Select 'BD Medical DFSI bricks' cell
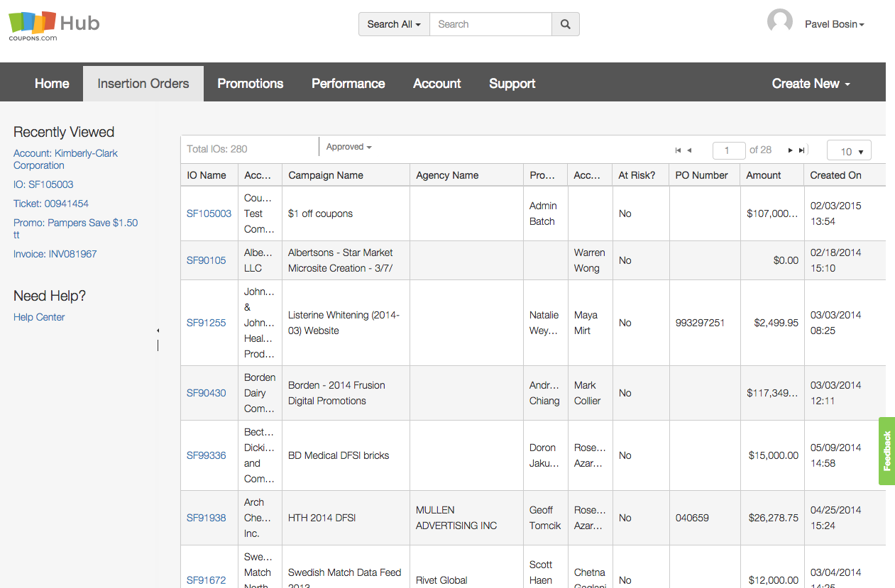 tap(346, 455)
